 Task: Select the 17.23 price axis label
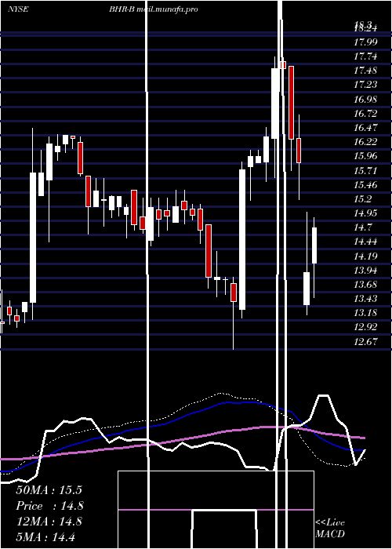click(x=365, y=85)
